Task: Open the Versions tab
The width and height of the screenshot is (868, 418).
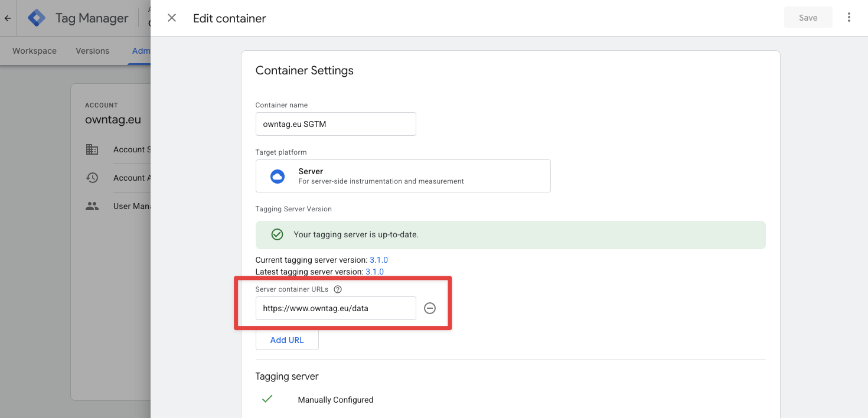Action: click(x=92, y=51)
